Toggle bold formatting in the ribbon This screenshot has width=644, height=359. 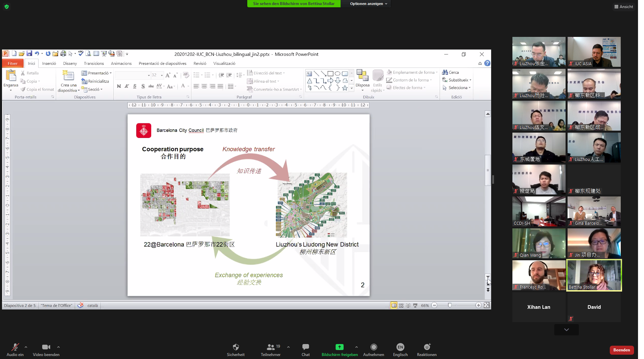click(x=119, y=86)
